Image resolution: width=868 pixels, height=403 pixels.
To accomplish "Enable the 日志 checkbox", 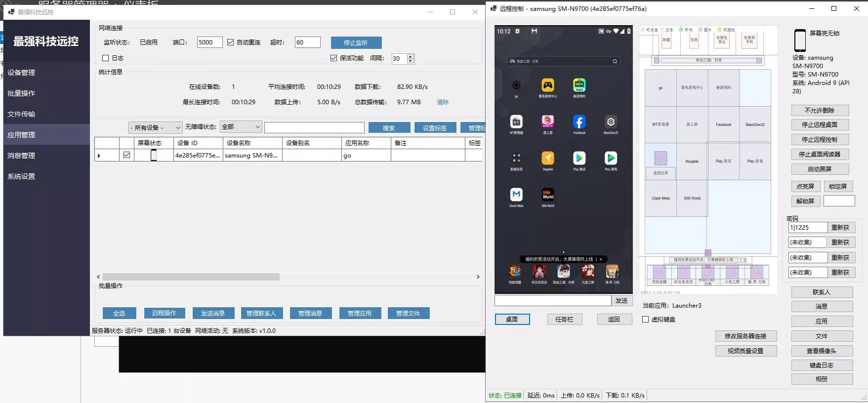I will (x=105, y=58).
